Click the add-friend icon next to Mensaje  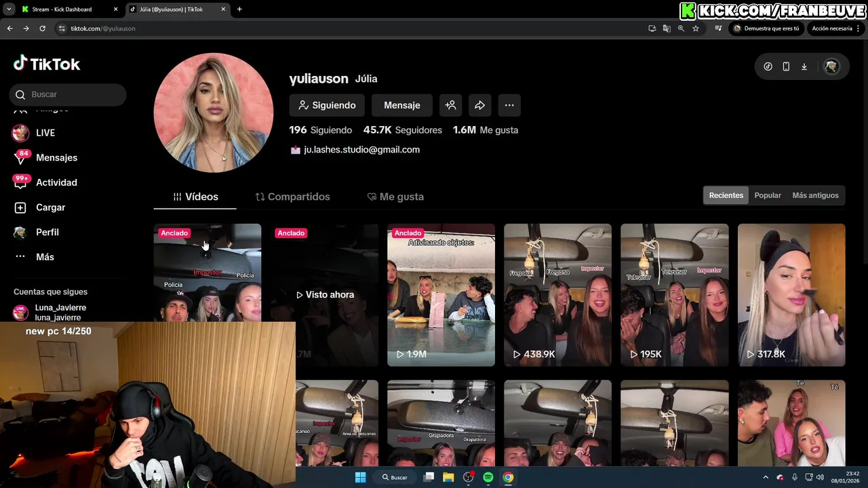pyautogui.click(x=451, y=105)
